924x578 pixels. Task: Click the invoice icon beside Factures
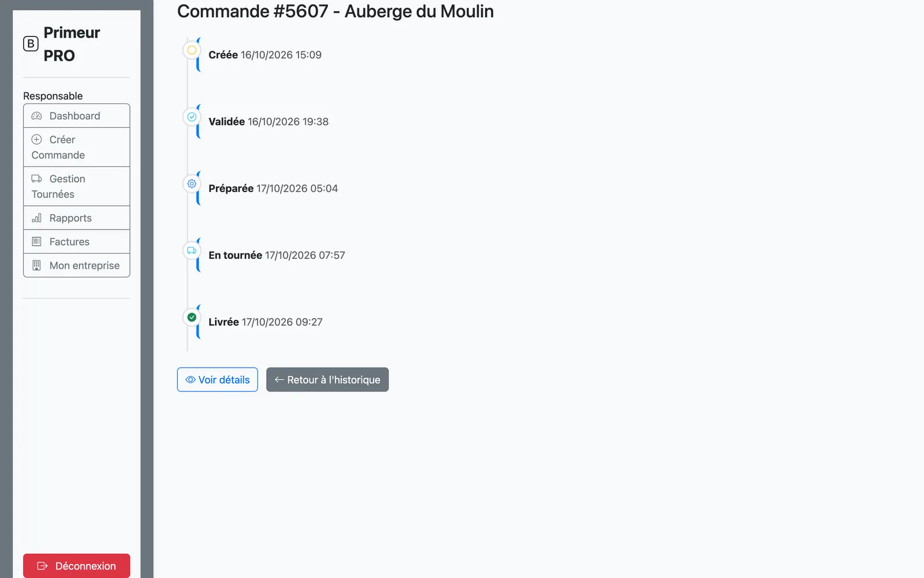[36, 242]
